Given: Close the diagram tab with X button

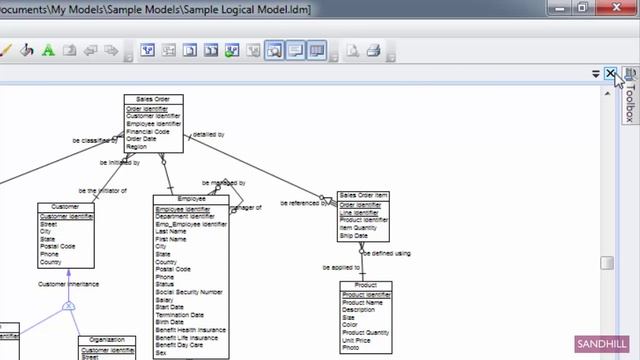Looking at the screenshot, I should tap(610, 73).
